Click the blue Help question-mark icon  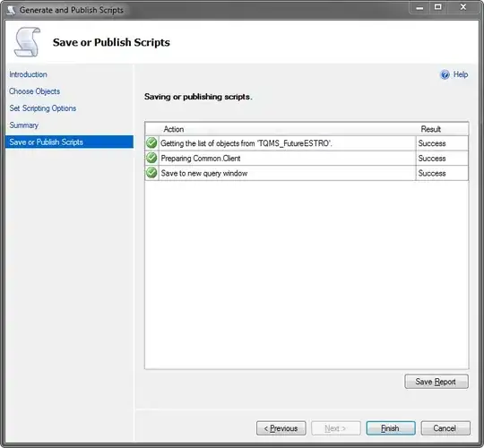445,74
